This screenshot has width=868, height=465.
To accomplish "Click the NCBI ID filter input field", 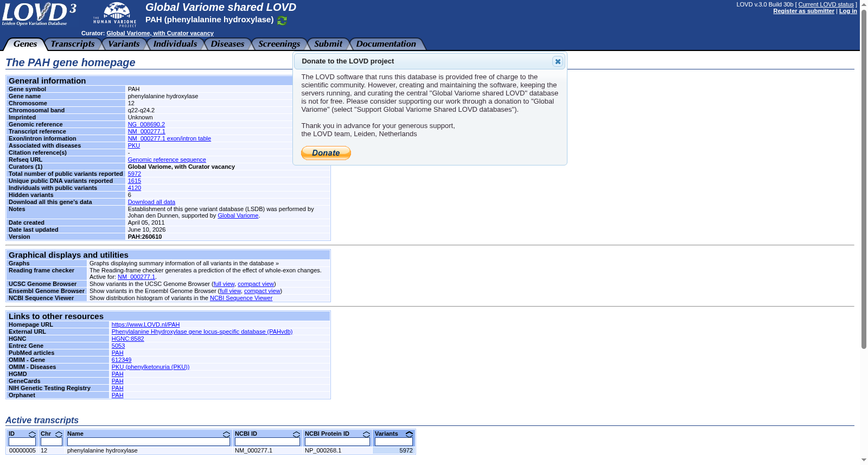I will (x=267, y=442).
